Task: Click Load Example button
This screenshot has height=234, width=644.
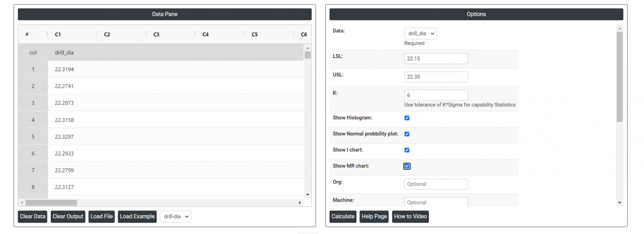Action: tap(137, 216)
